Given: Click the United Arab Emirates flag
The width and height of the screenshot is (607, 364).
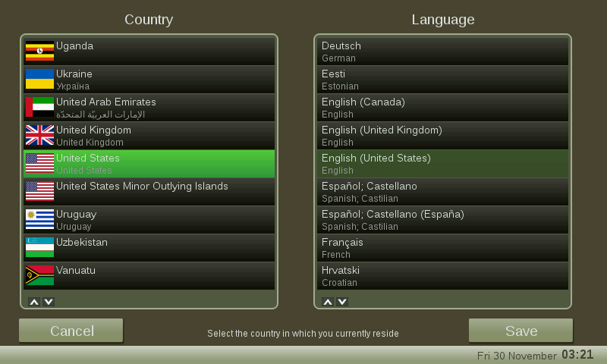Looking at the screenshot, I should [39, 107].
